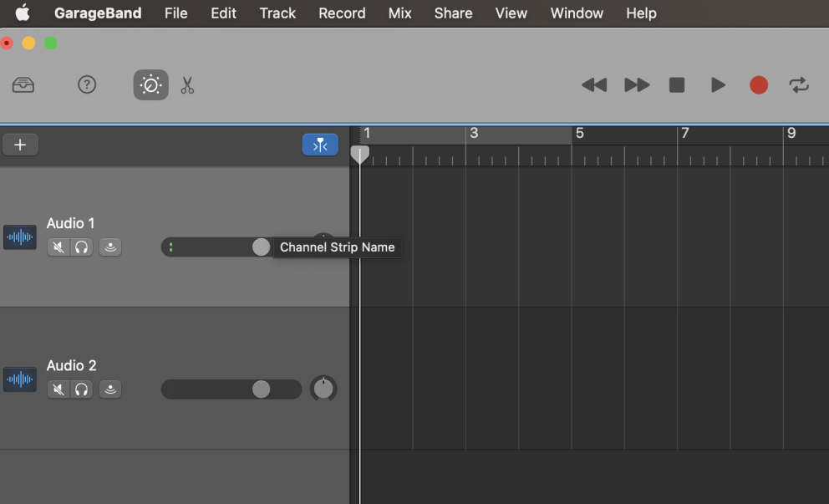This screenshot has height=504, width=829.
Task: Solo the Audio 1 track
Action: pyautogui.click(x=81, y=247)
